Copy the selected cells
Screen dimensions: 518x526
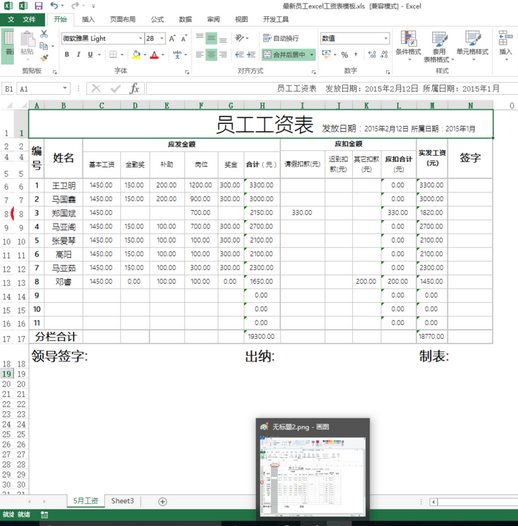44,46
